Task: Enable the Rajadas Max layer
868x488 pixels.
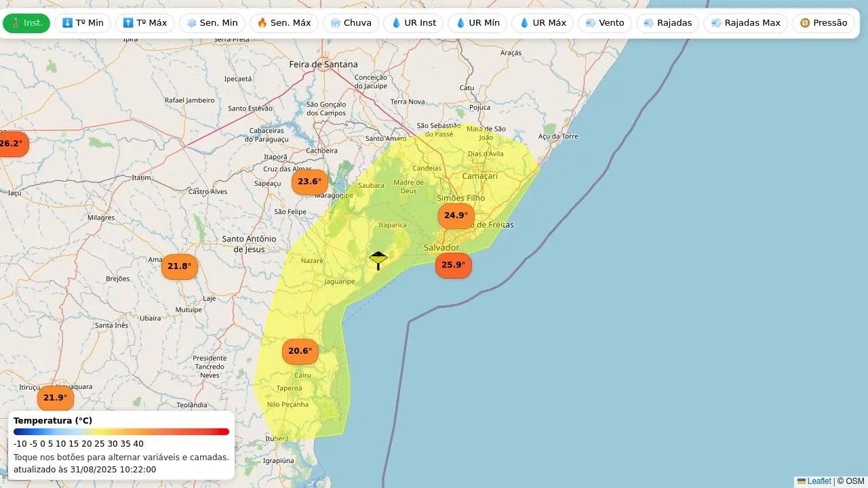Action: (x=745, y=23)
